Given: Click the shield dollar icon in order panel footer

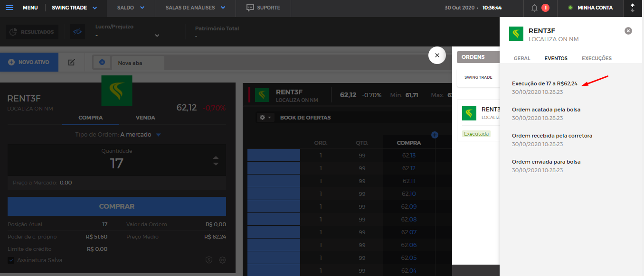Looking at the screenshot, I should coord(208,260).
